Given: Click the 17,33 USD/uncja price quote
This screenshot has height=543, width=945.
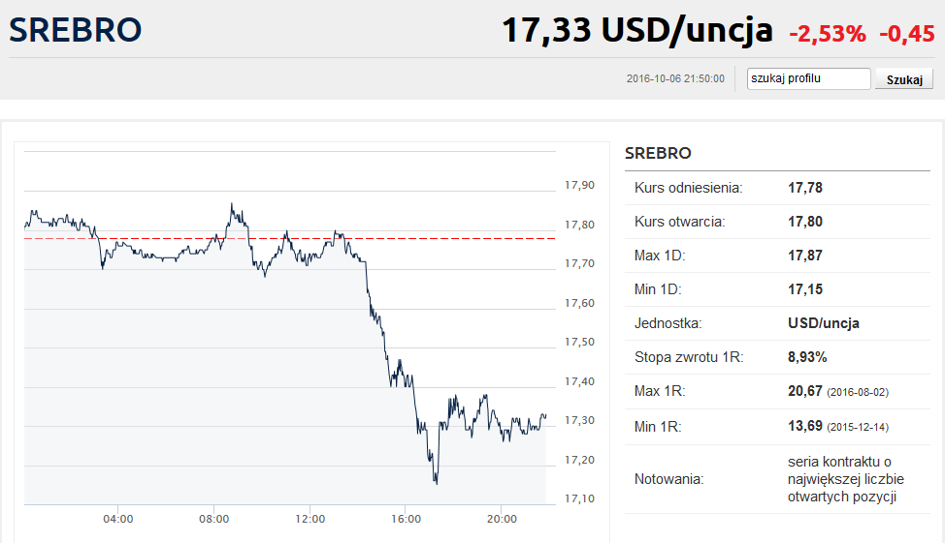Looking at the screenshot, I should pos(637,30).
